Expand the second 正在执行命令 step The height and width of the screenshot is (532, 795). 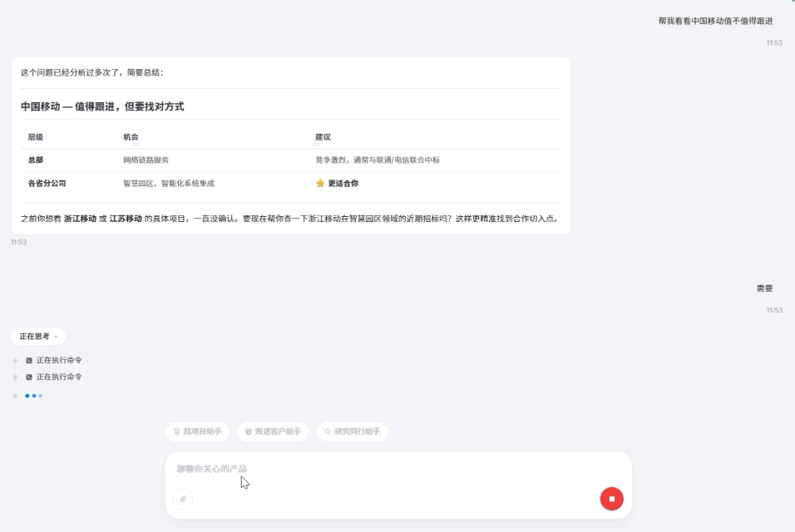pos(59,377)
